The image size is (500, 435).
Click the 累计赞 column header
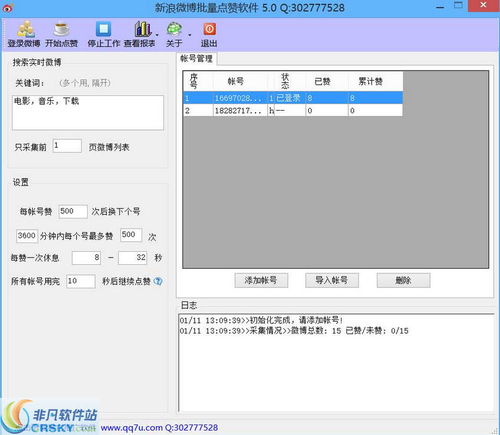(x=375, y=81)
